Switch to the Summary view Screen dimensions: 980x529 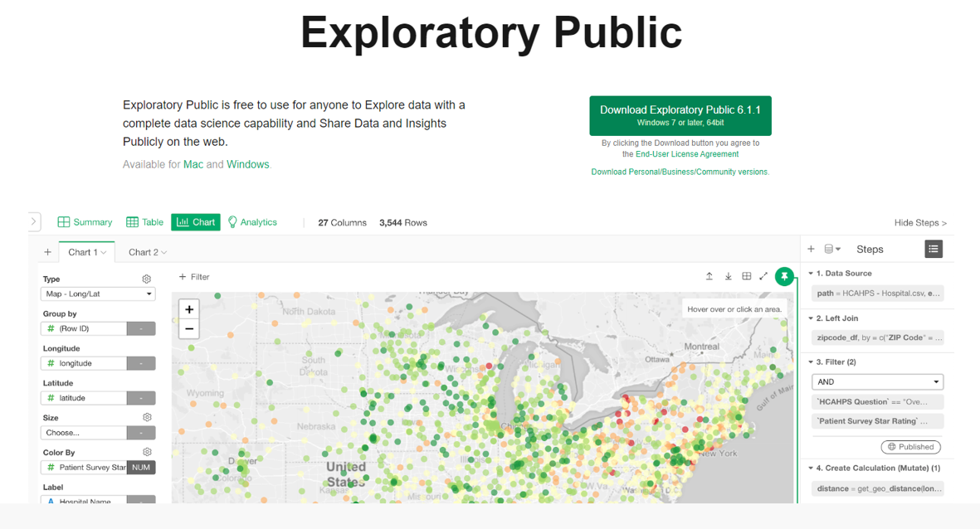[x=85, y=221]
